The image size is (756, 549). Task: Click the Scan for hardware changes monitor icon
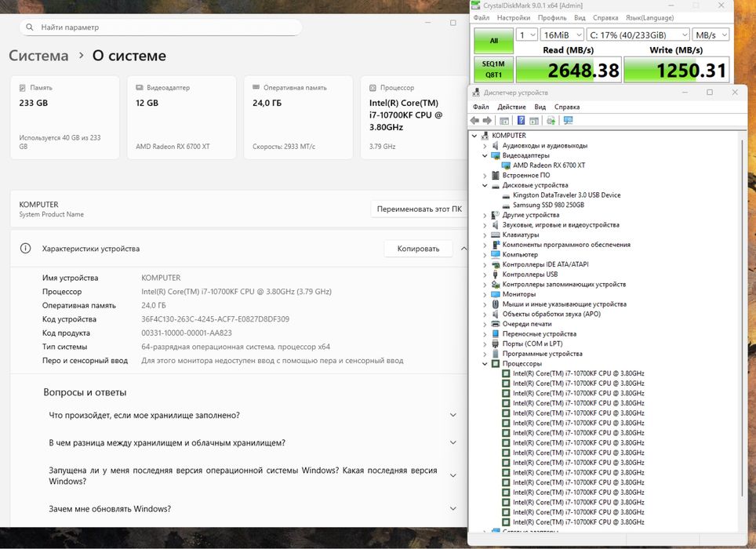tap(568, 121)
